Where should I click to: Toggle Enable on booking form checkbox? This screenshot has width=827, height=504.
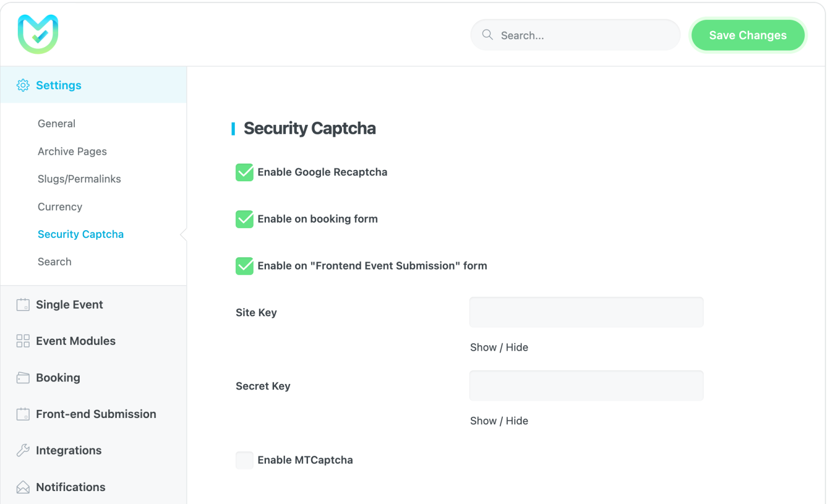pos(244,219)
